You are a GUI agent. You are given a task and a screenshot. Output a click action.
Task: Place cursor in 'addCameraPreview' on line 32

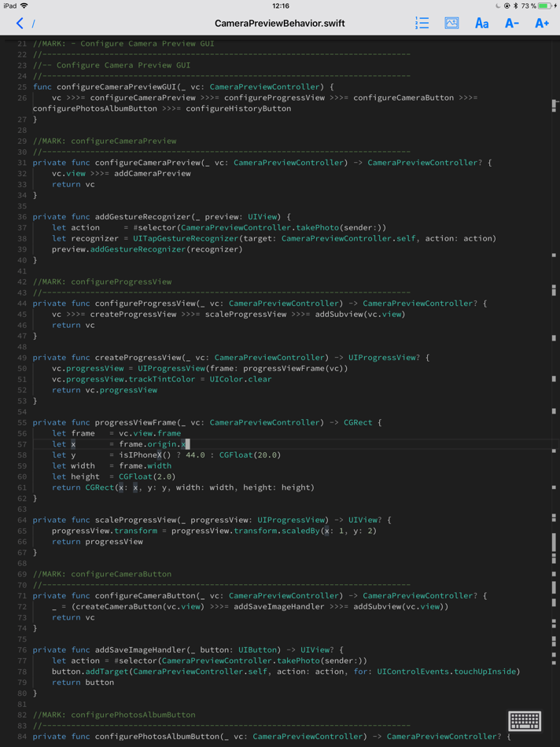pyautogui.click(x=153, y=174)
